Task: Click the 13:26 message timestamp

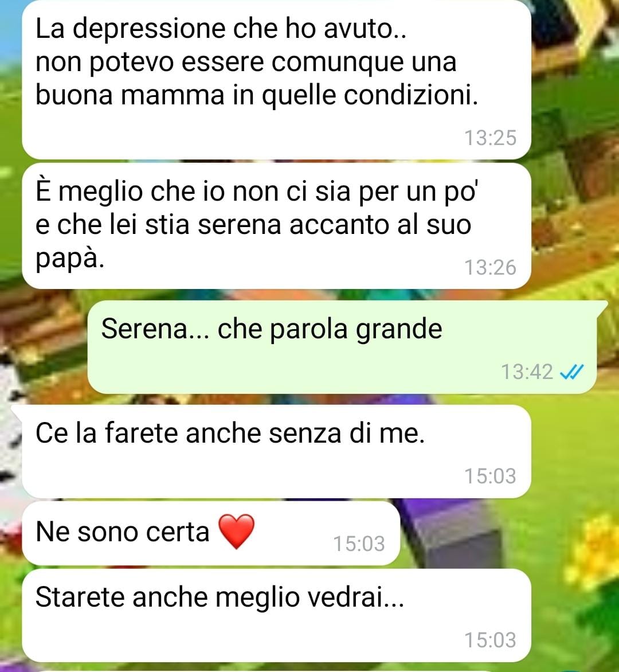Action: (491, 267)
